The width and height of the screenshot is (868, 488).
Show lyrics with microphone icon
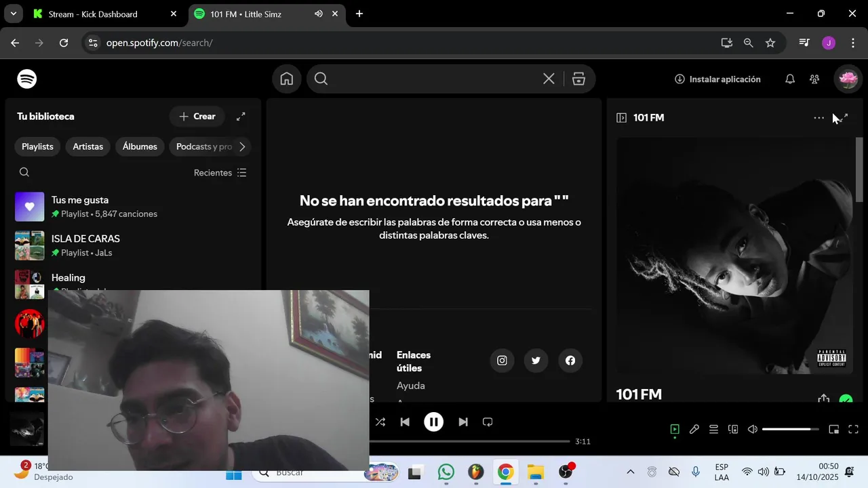tap(694, 429)
